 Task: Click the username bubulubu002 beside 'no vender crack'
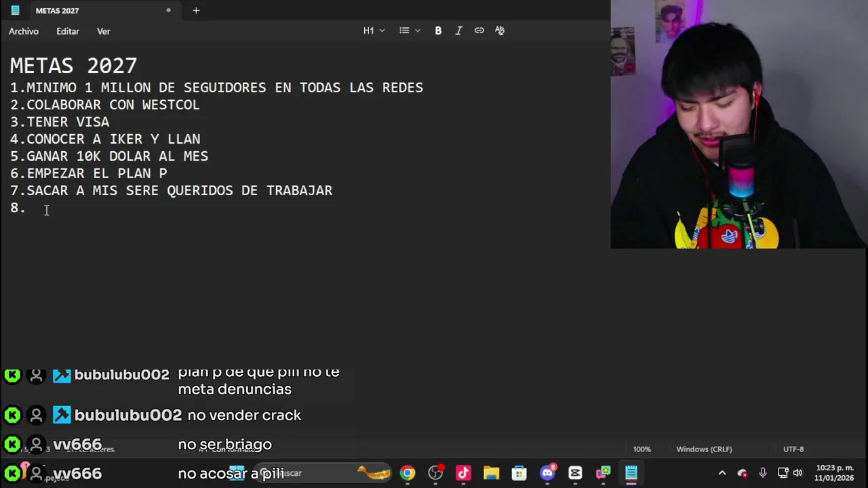tap(128, 415)
